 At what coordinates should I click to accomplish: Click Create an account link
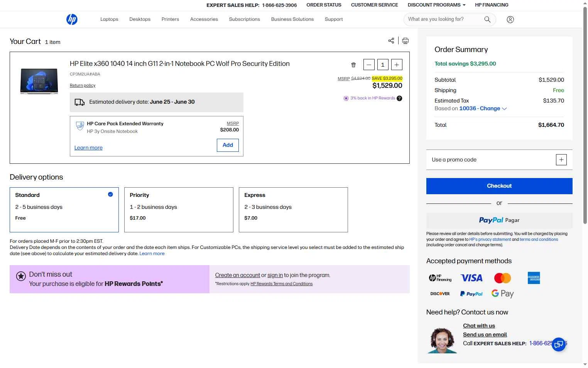tap(237, 275)
